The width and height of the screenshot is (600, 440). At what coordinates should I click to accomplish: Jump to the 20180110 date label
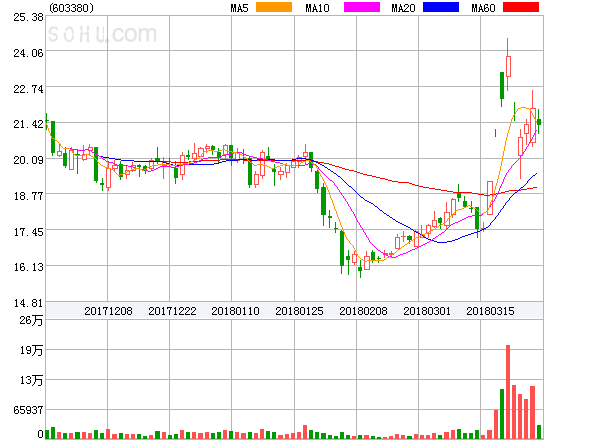(235, 311)
